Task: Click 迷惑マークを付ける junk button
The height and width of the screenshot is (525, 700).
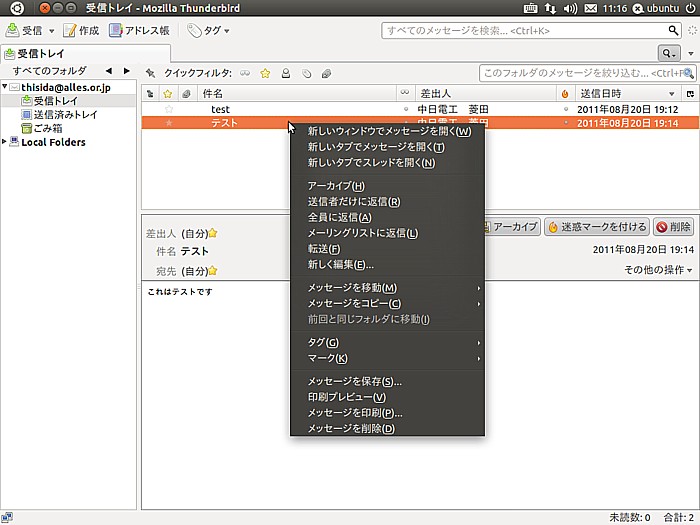Action: (x=597, y=227)
